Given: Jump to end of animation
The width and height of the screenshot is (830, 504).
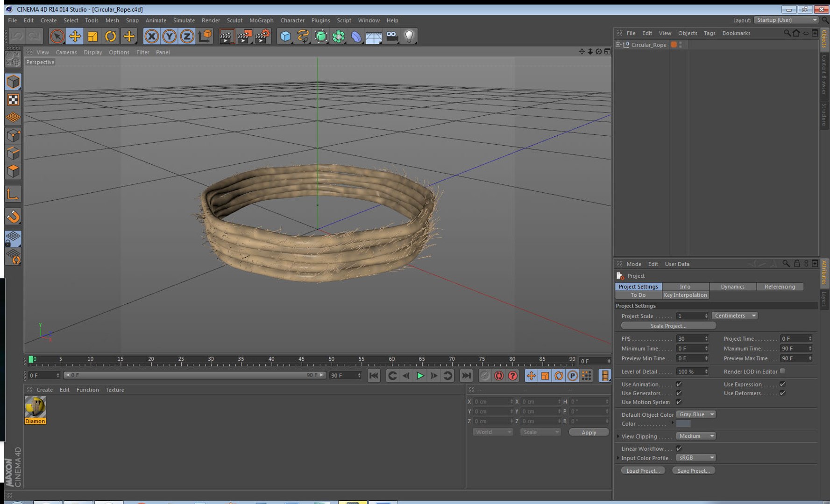Looking at the screenshot, I should pos(466,376).
